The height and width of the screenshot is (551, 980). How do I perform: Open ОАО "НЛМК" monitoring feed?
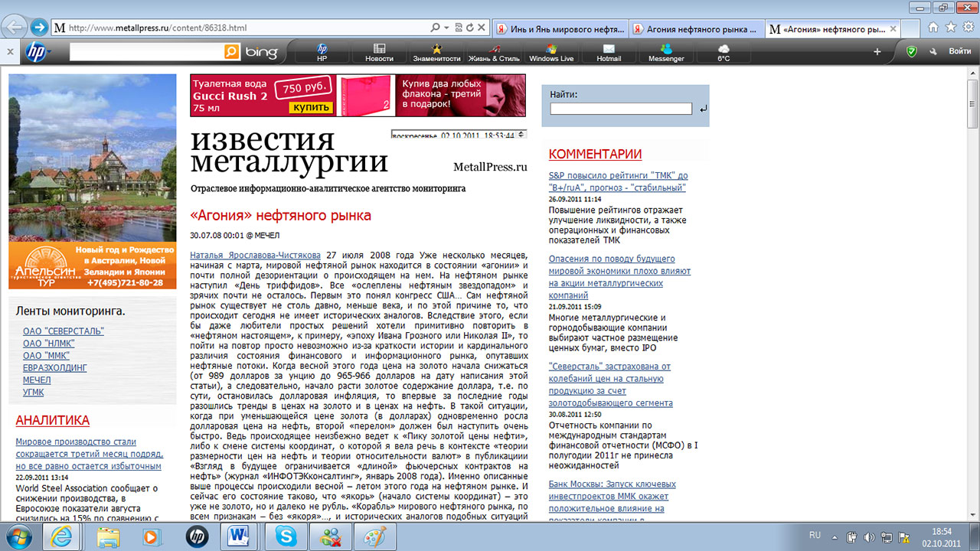(x=49, y=344)
